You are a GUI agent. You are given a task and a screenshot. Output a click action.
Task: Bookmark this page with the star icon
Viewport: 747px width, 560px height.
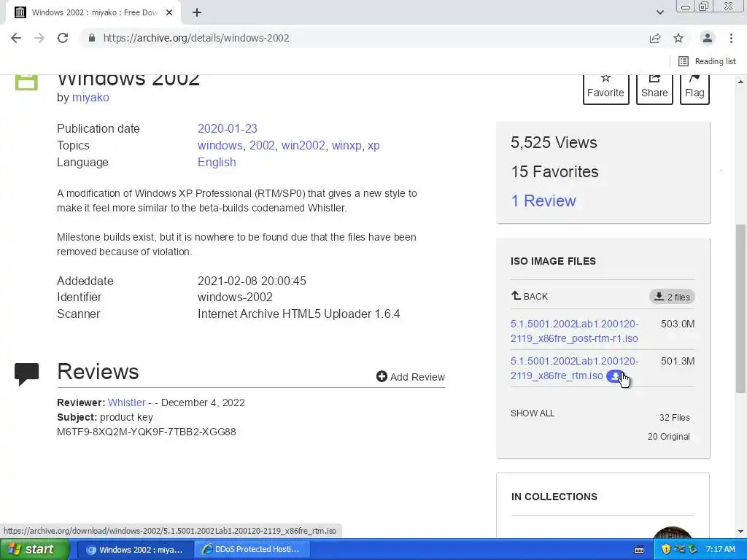(x=678, y=38)
